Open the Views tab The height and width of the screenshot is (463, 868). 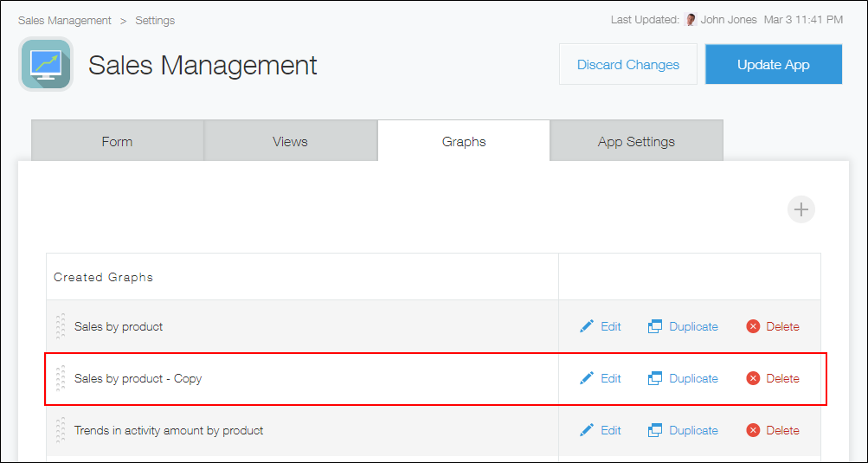coord(290,141)
